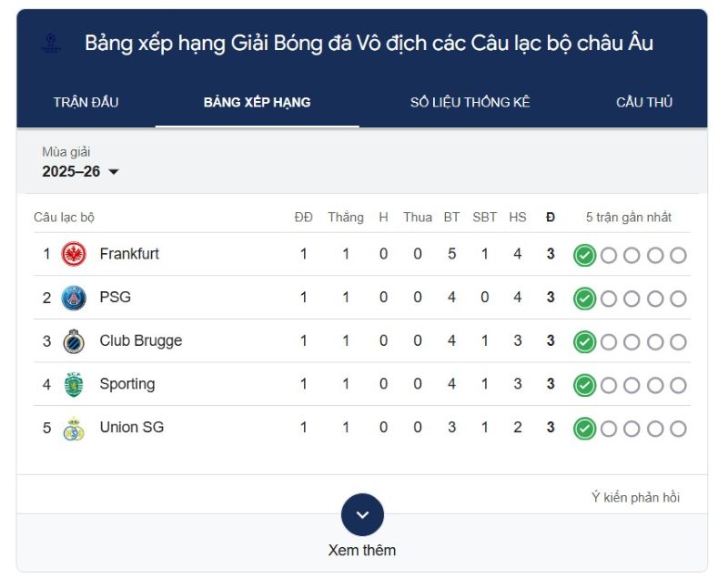The image size is (728, 588).
Task: Select the Club Brugge crest icon
Action: point(73,340)
